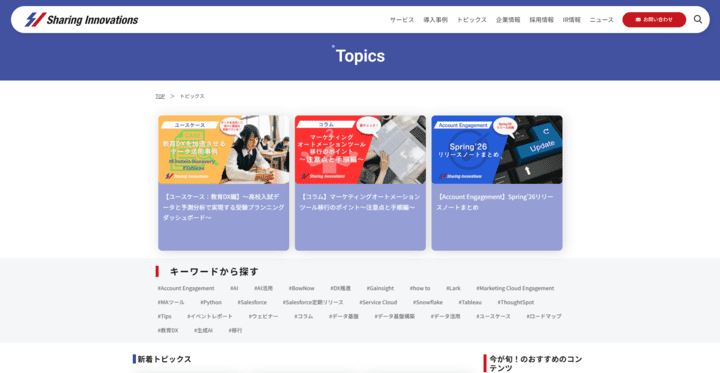The width and height of the screenshot is (720, 373).
Task: Open the IR情報 nav item
Action: pyautogui.click(x=572, y=20)
